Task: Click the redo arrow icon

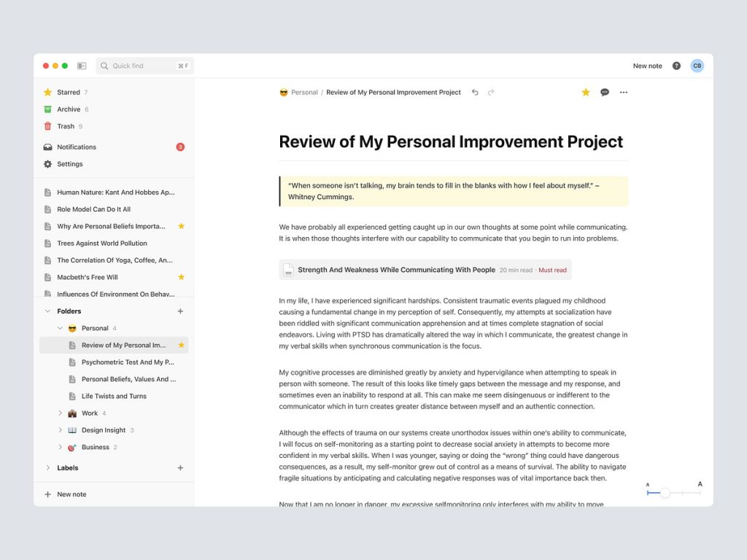Action: click(491, 93)
